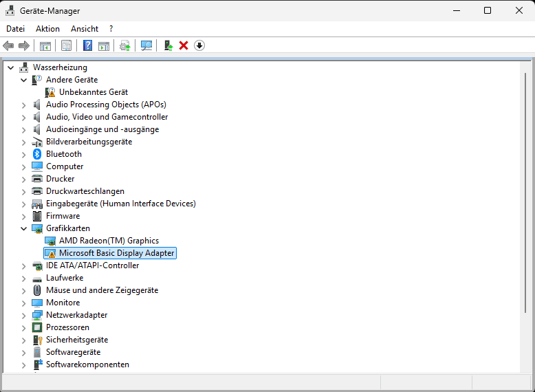
Task: Click the Softwarekomponenten puzzle icon
Action: tap(38, 364)
